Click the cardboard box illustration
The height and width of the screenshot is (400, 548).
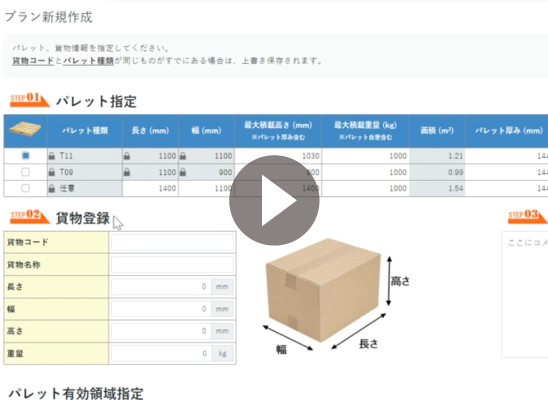tap(323, 290)
